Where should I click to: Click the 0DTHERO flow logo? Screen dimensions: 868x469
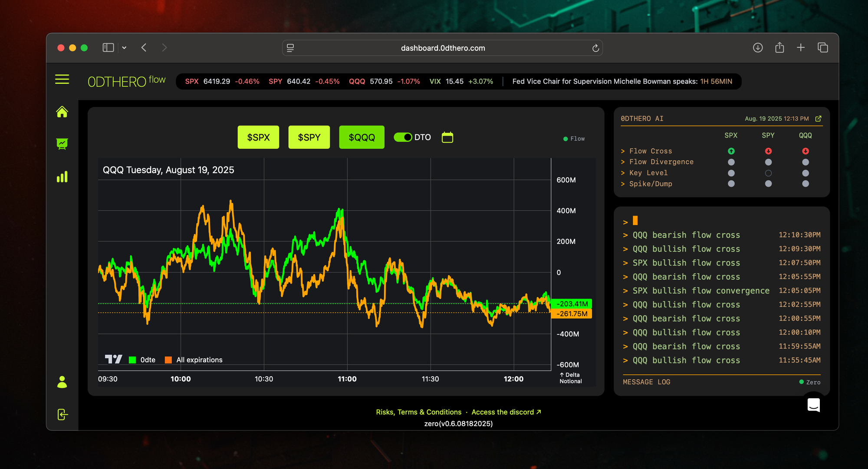coord(126,81)
